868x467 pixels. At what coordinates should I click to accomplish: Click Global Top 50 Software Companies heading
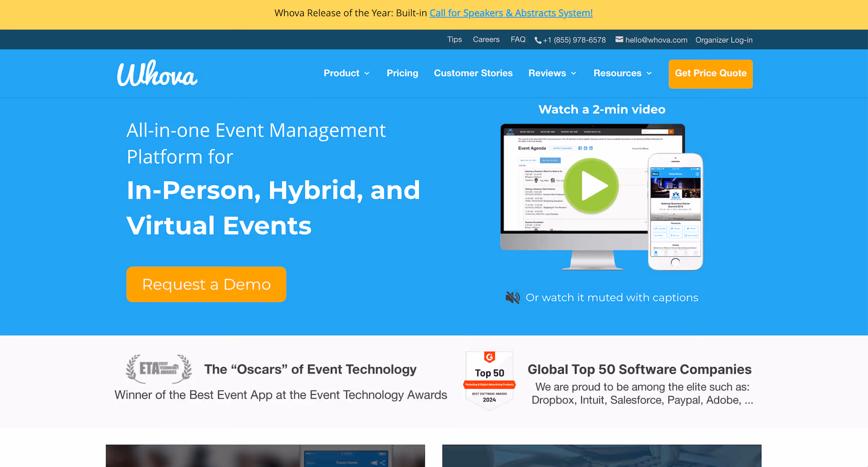point(639,369)
